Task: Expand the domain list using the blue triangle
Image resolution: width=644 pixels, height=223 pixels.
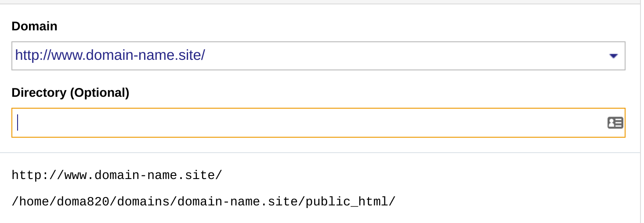Action: point(613,56)
